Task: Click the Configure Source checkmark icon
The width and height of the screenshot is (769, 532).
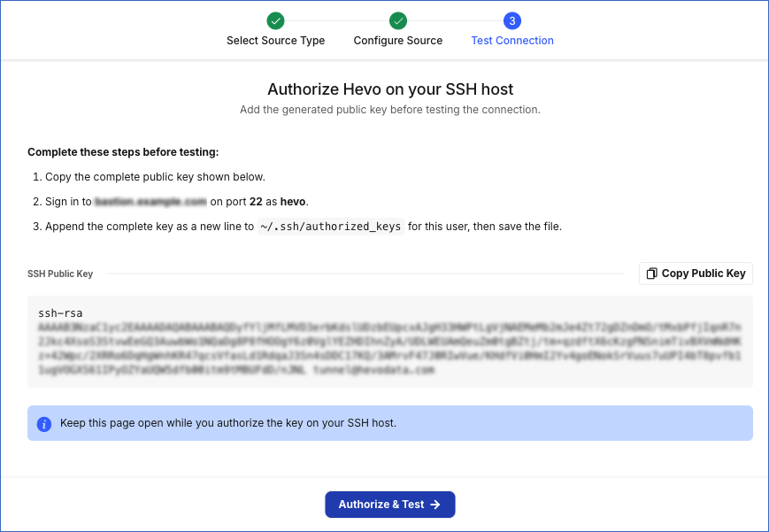Action: point(398,21)
